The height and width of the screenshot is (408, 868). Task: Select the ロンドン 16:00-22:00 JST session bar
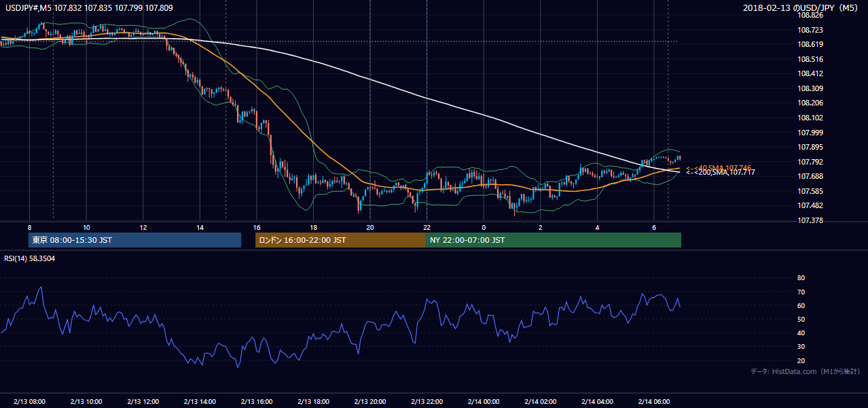click(340, 240)
